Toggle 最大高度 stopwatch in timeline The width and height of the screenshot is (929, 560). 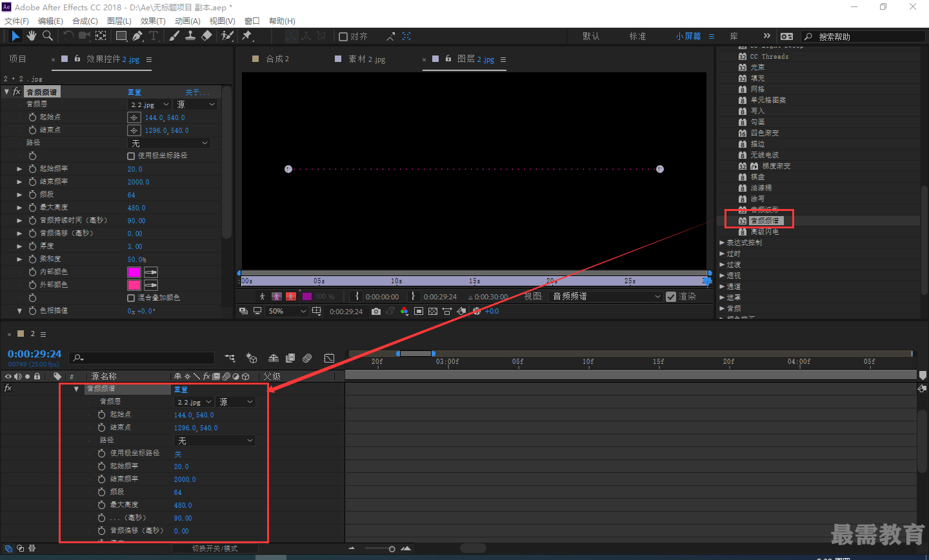coord(101,505)
